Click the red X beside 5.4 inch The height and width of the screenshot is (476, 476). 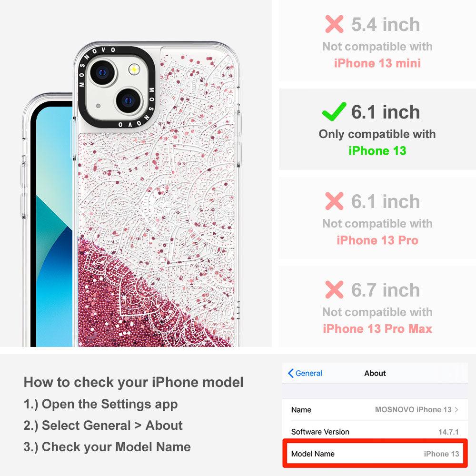(334, 24)
